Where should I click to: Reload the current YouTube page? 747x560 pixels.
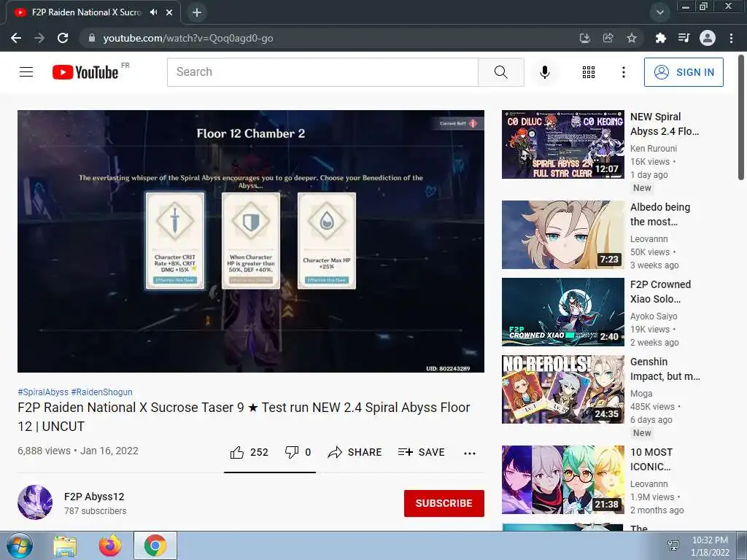[63, 38]
